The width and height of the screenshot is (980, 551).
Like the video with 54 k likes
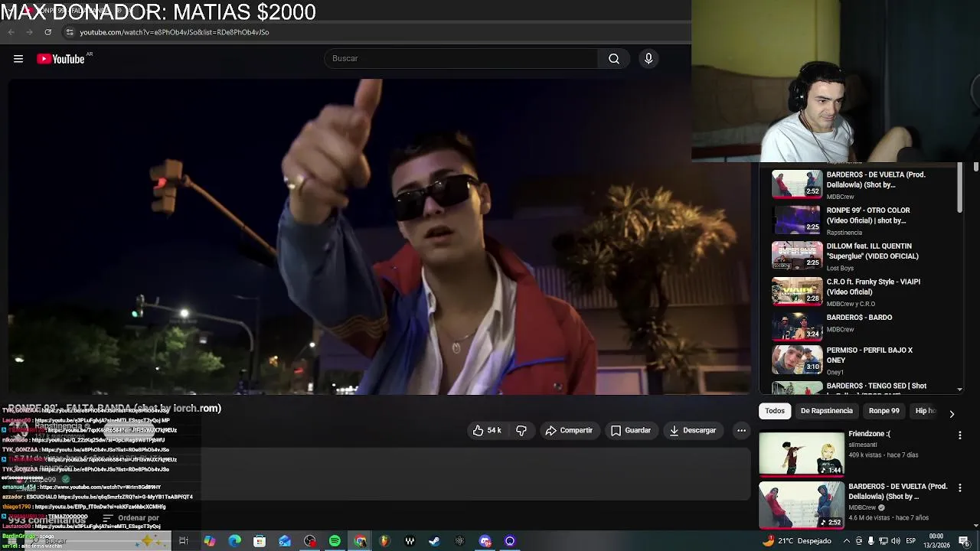coord(487,431)
